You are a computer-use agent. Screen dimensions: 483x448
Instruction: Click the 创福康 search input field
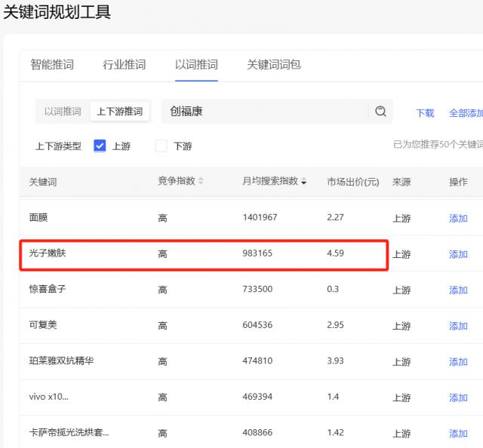pyautogui.click(x=265, y=111)
